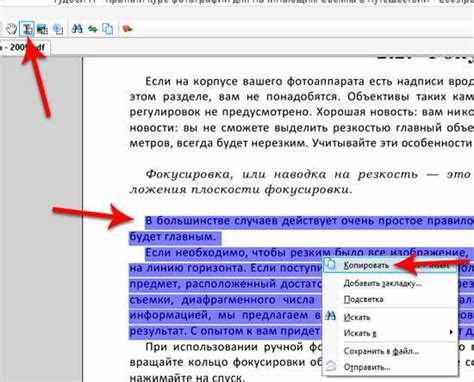Click highlighted line 'результат. С опытом к вам'
The width and height of the screenshot is (474, 382).
pyautogui.click(x=226, y=331)
